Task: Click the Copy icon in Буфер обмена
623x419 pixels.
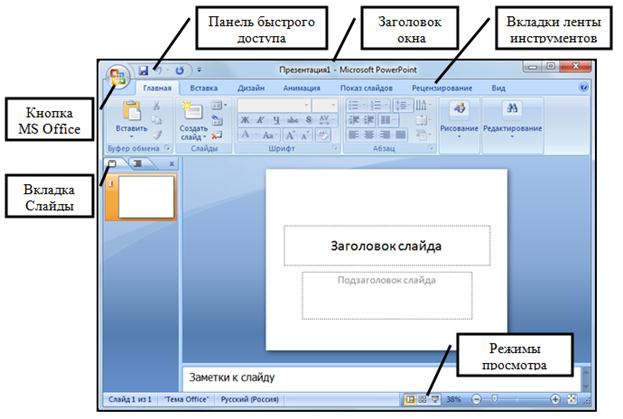Action: tap(157, 120)
